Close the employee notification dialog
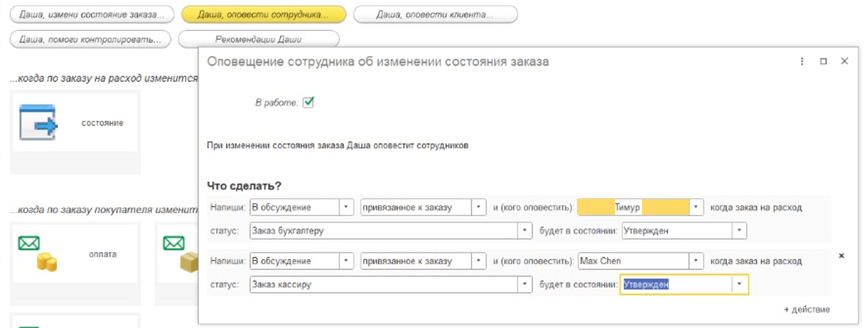 click(845, 61)
